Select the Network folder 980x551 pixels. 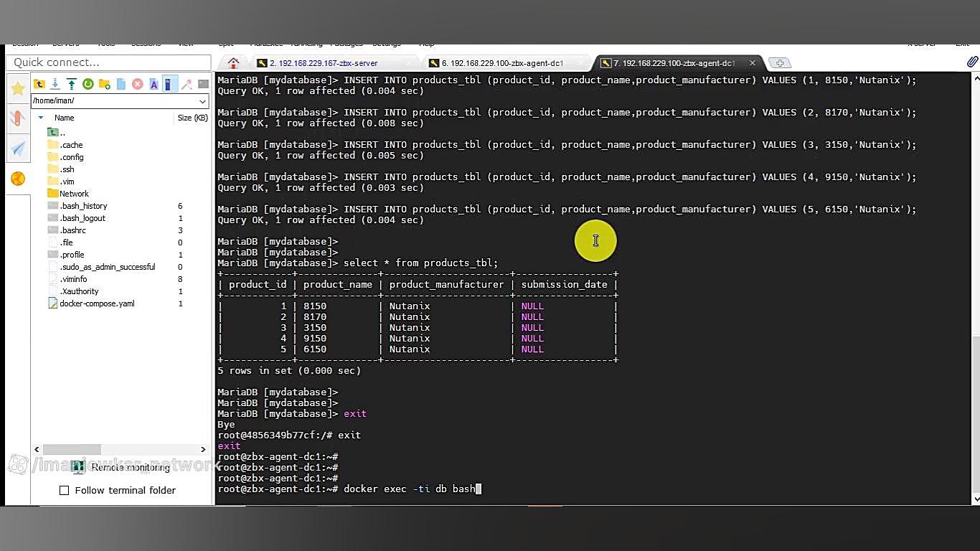[x=68, y=194]
